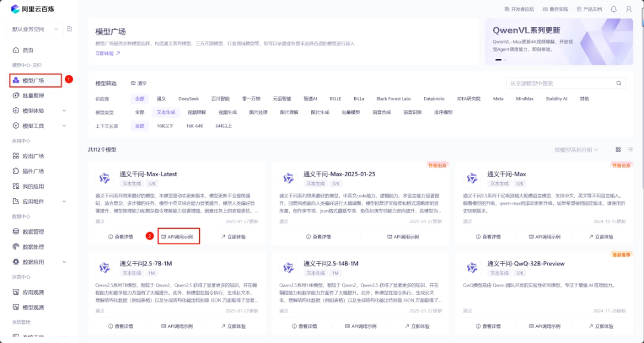Filter model type by 视频理解
The image size is (644, 343).
pos(197,113)
